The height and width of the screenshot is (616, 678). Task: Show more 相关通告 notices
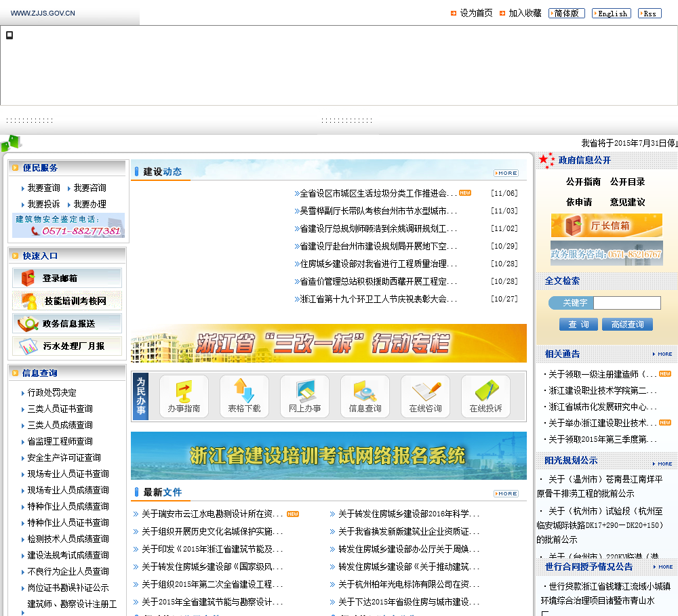click(x=662, y=354)
